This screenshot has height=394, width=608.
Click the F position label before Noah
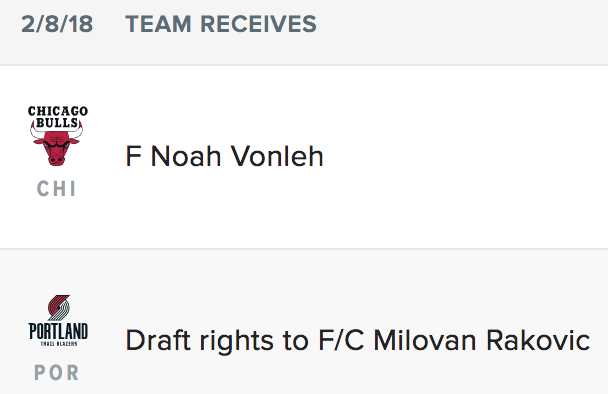coord(133,156)
